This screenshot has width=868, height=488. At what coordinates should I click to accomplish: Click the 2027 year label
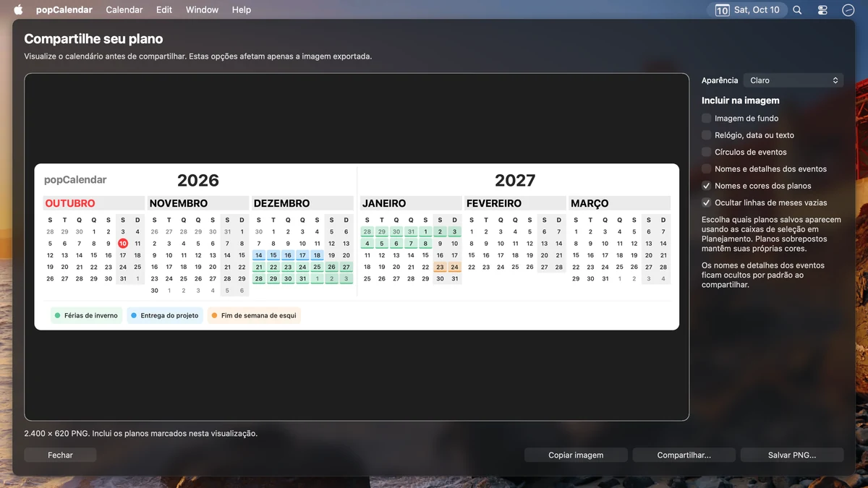tap(515, 180)
